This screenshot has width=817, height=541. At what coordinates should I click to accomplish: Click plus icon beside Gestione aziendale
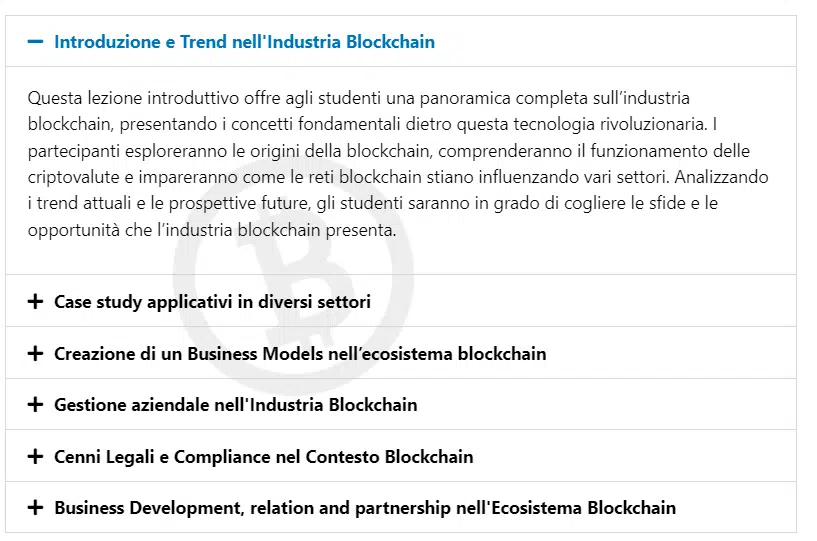pyautogui.click(x=36, y=405)
